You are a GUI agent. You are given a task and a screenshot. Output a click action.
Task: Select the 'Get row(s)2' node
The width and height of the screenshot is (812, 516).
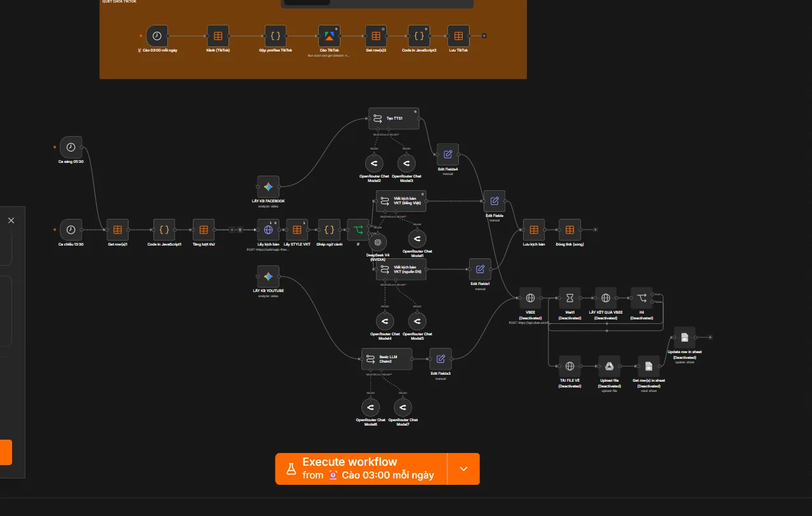(x=376, y=36)
